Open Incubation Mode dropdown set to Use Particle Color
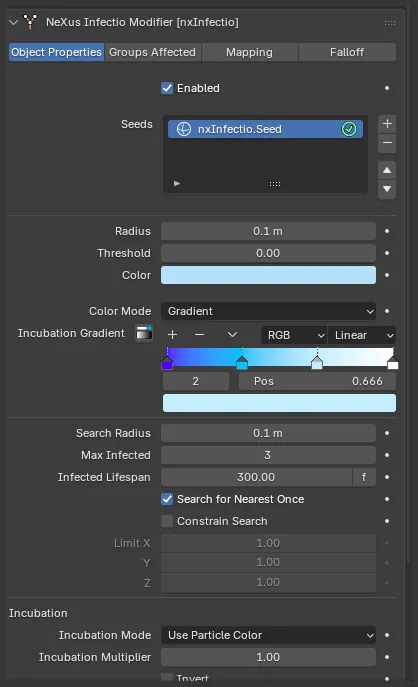Screen dimensions: 418x687 coord(268,635)
